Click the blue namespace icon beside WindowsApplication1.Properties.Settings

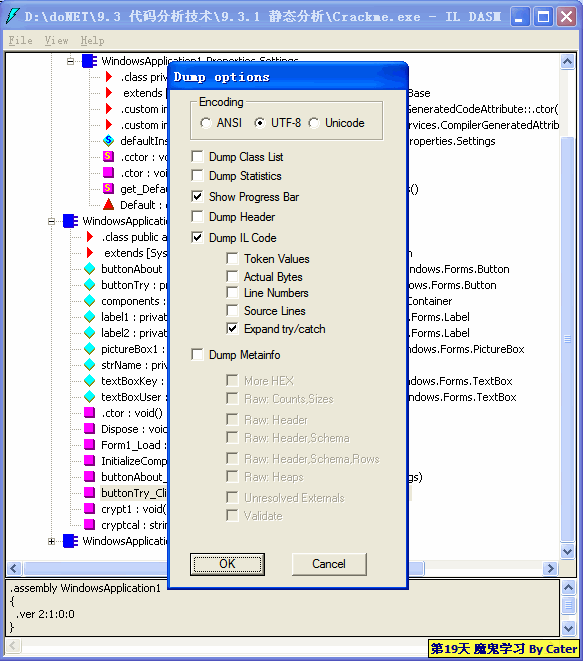click(x=89, y=61)
